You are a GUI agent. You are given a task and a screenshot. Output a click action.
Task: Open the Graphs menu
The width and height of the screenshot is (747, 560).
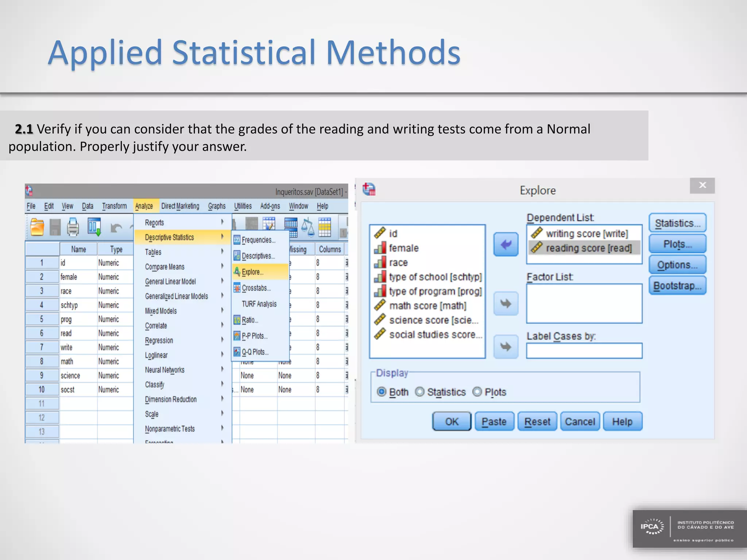pos(217,206)
